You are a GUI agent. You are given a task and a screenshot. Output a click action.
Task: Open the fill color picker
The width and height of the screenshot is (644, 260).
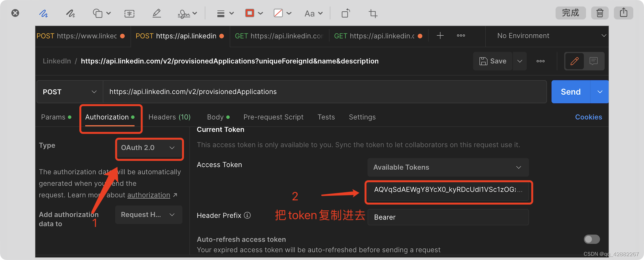pyautogui.click(x=282, y=13)
